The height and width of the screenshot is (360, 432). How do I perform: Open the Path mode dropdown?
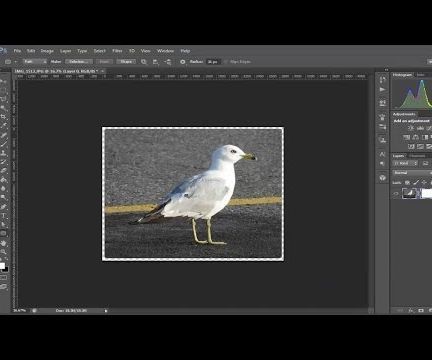pos(35,62)
